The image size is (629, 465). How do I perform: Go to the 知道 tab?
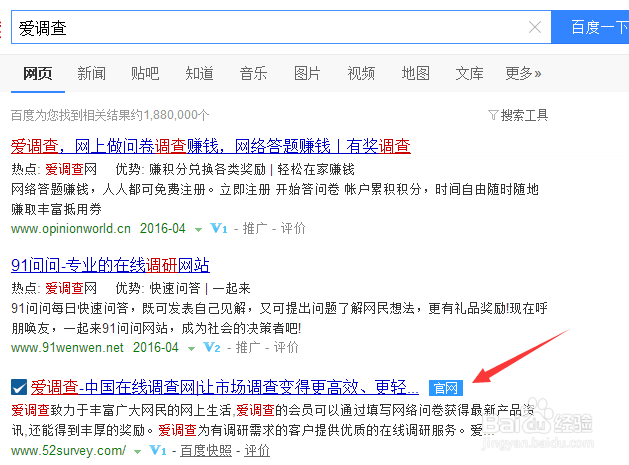[x=199, y=74]
